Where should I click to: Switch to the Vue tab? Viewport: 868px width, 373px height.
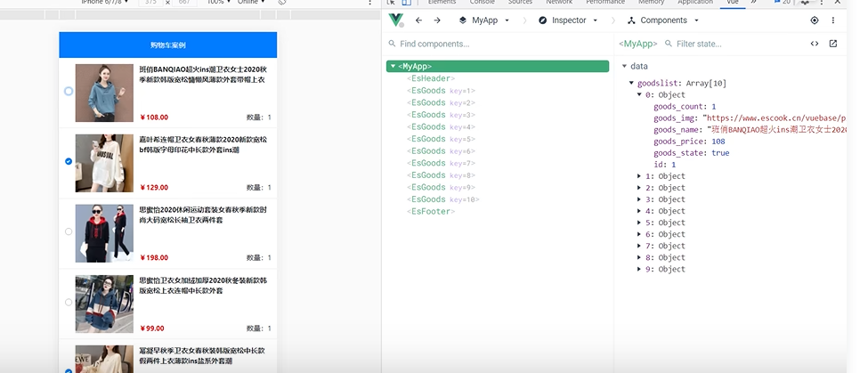point(733,2)
